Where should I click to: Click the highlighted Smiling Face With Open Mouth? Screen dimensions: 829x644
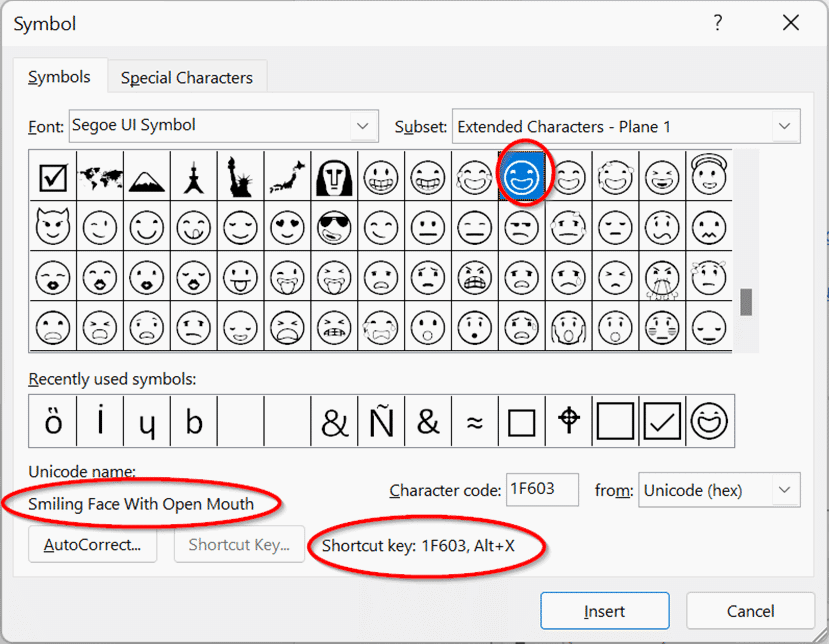521,178
